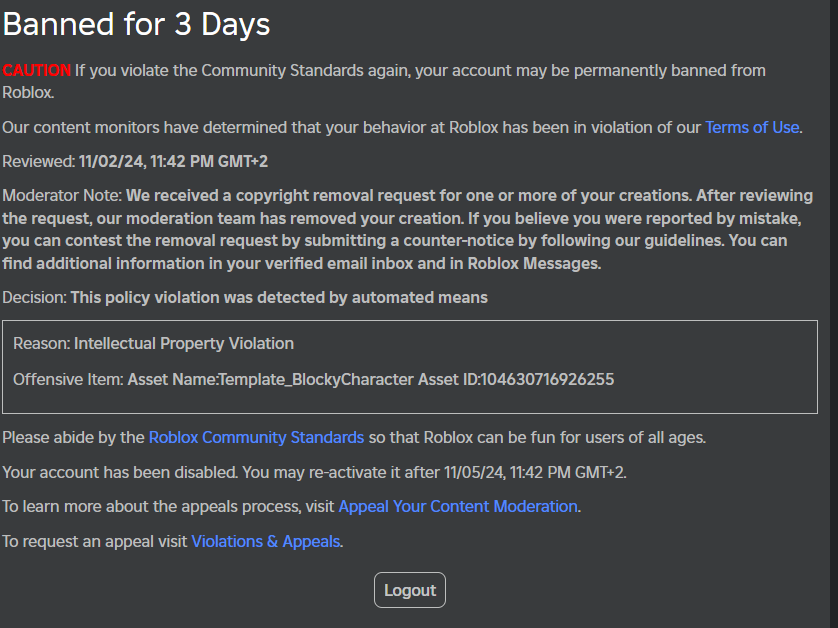Click the "Moderator Note:" label

coord(62,195)
